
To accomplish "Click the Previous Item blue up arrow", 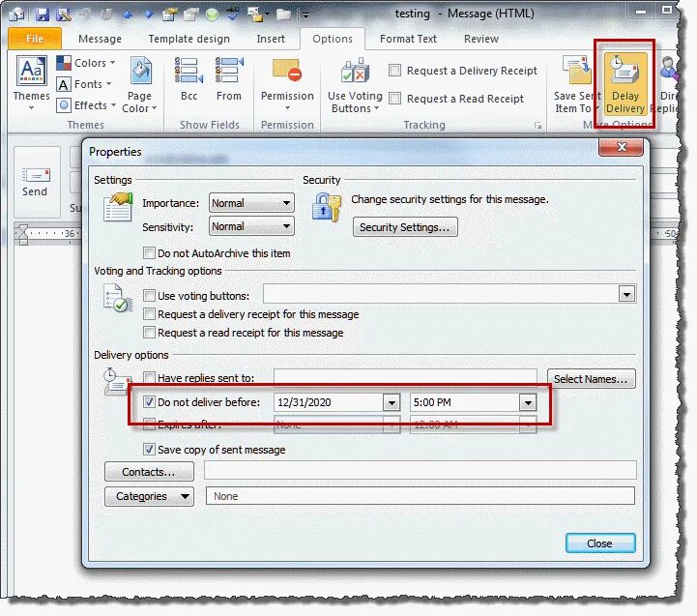I will (x=128, y=15).
